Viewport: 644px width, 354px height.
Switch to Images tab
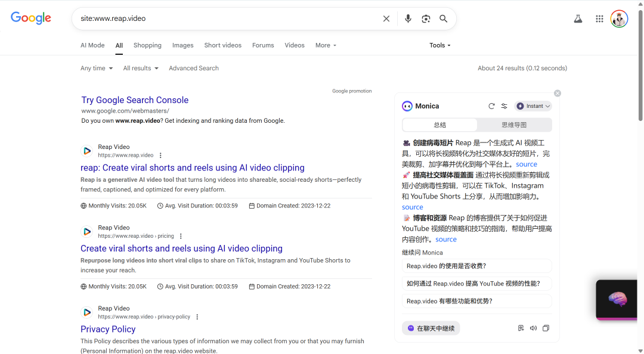[x=183, y=45]
